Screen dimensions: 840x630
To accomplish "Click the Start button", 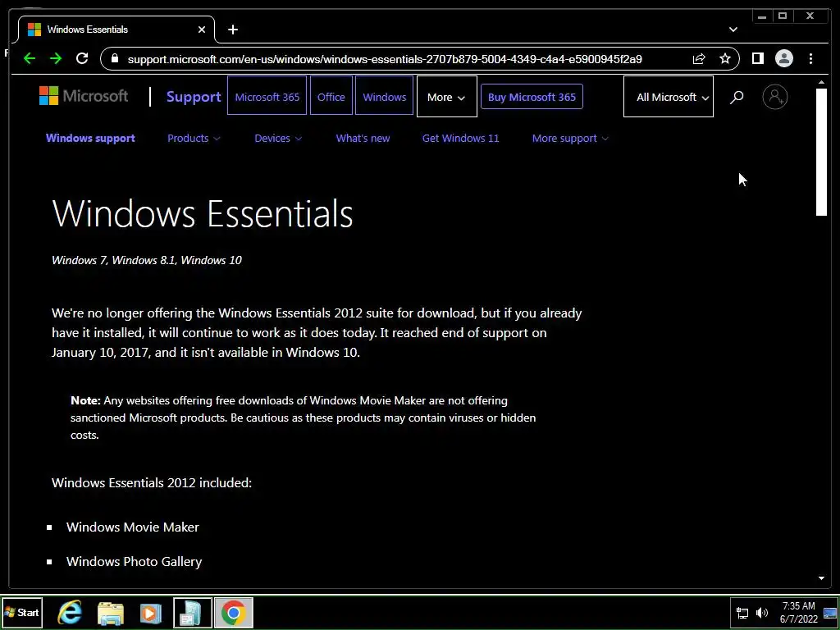I will [21, 612].
